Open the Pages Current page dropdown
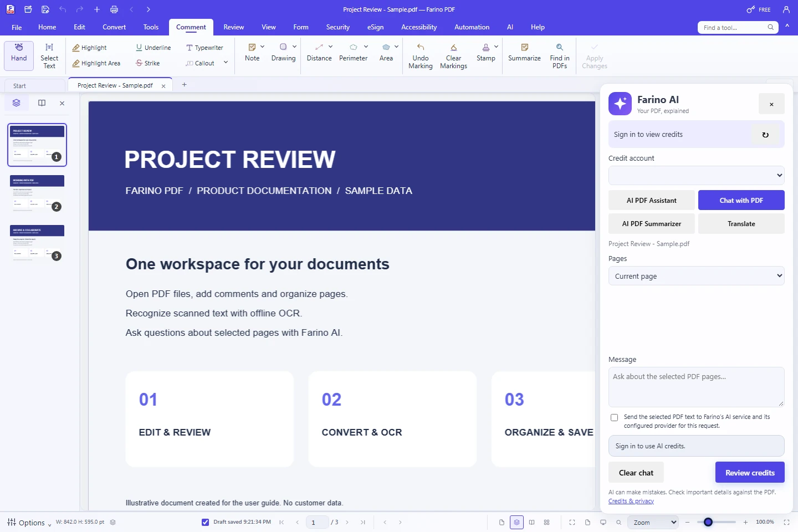 (x=696, y=276)
